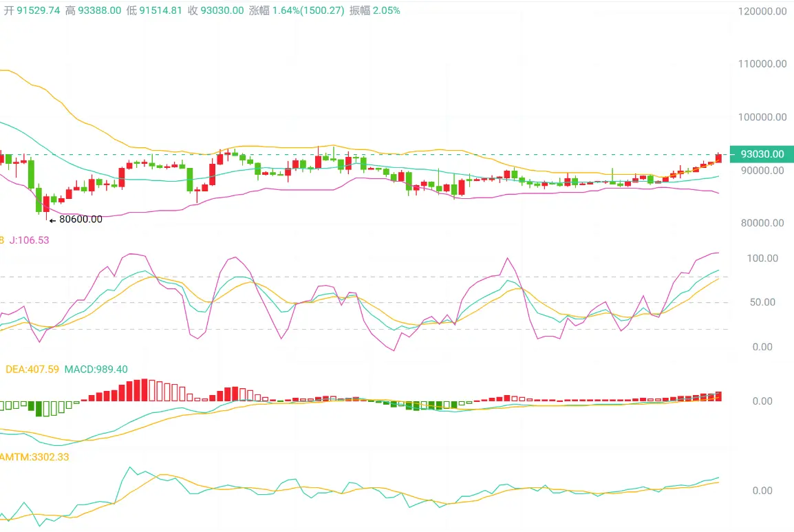Click the low price 91514.81 value
794x532 pixels.
tap(160, 10)
